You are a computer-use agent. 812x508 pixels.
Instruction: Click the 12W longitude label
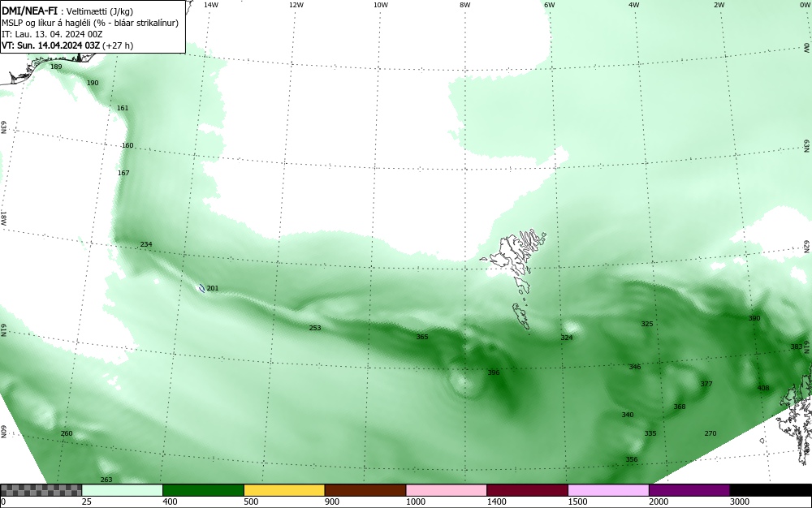tap(296, 5)
